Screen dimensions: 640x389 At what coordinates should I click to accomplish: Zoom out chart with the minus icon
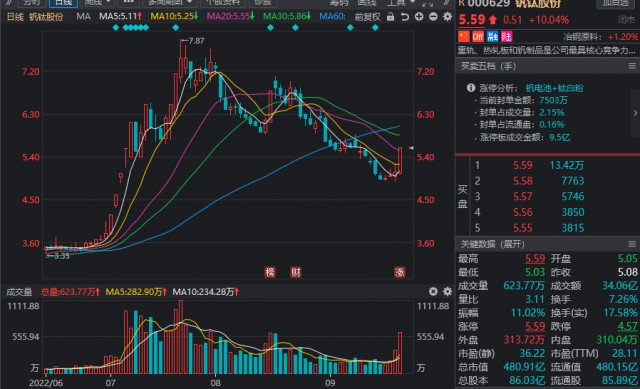tap(433, 17)
